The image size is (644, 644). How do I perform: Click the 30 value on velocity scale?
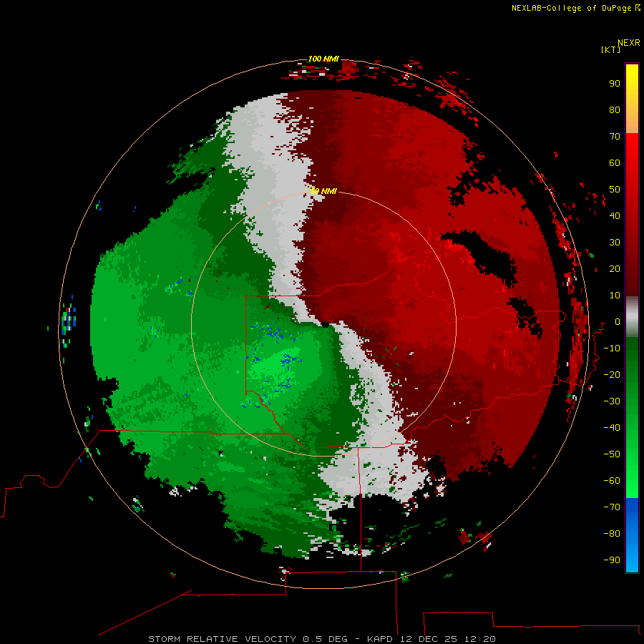[615, 243]
